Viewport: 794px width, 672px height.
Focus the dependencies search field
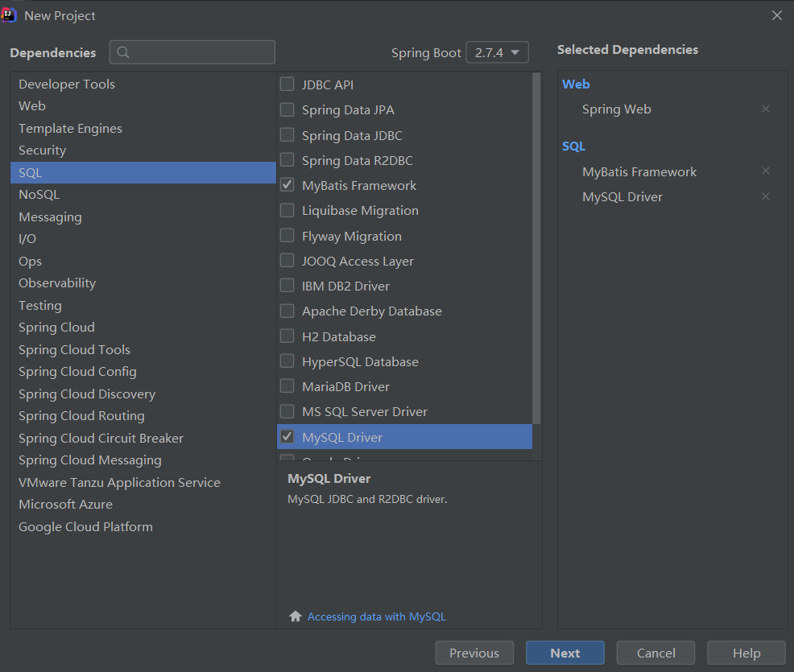192,52
